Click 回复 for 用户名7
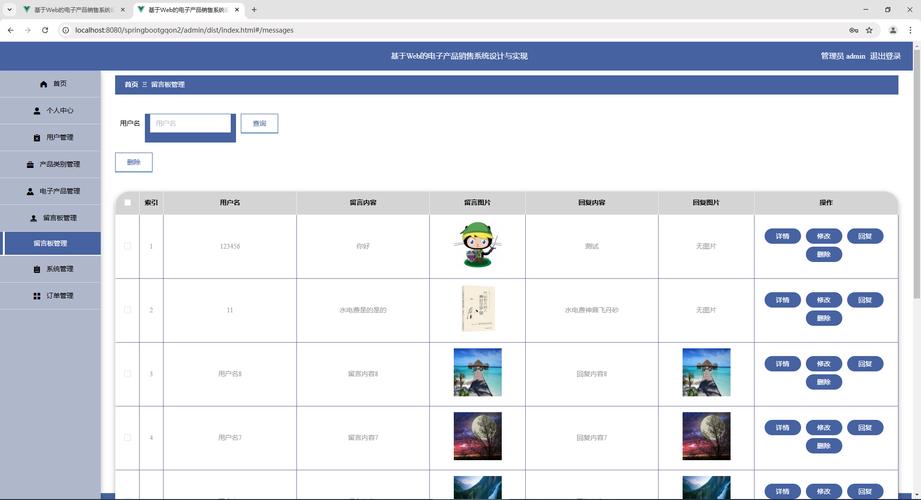921x500 pixels. [x=865, y=428]
